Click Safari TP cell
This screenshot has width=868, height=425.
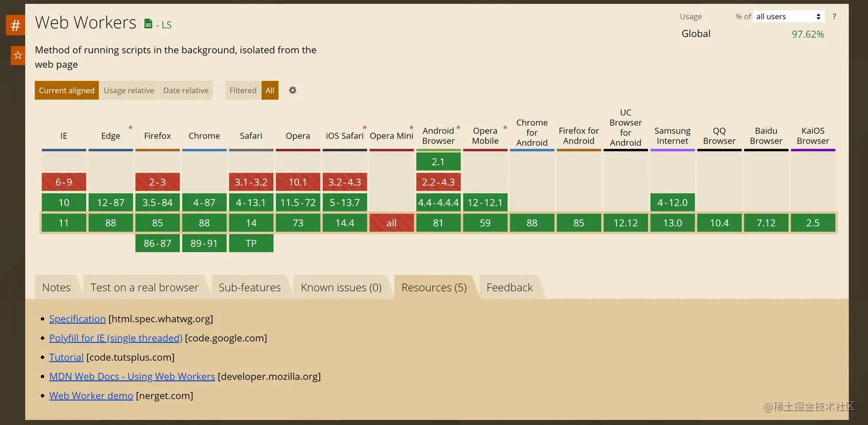pyautogui.click(x=251, y=243)
